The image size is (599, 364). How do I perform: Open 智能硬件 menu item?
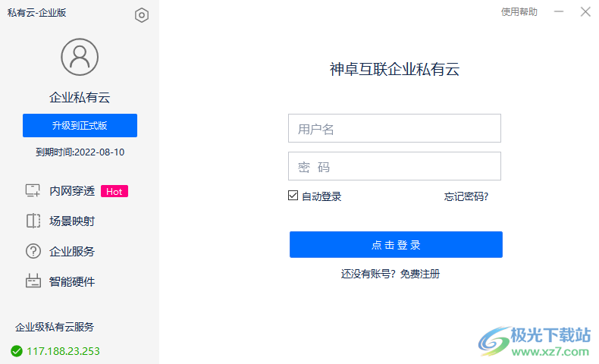[x=72, y=282]
